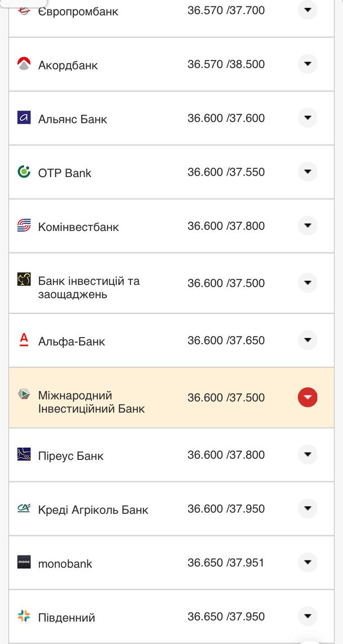Expand details for Акордбанк
Viewport: 343px width, 644px height.
coord(307,64)
